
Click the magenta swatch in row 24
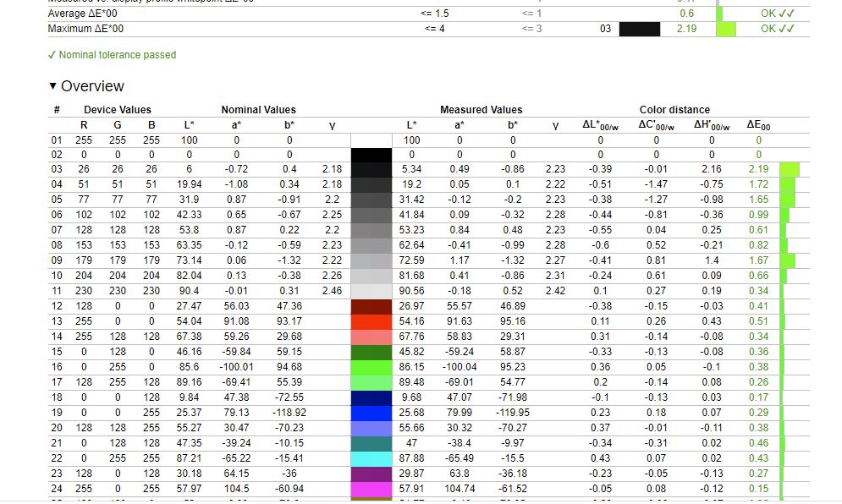point(371,489)
